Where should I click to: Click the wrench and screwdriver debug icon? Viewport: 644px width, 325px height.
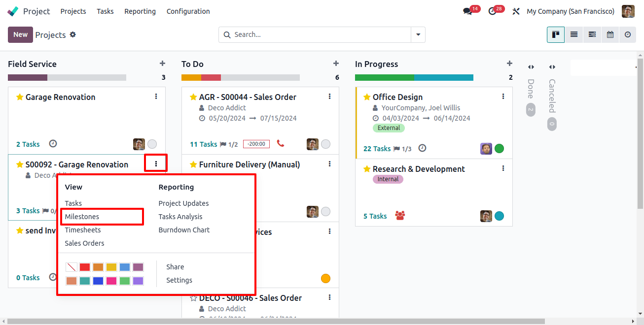[516, 11]
